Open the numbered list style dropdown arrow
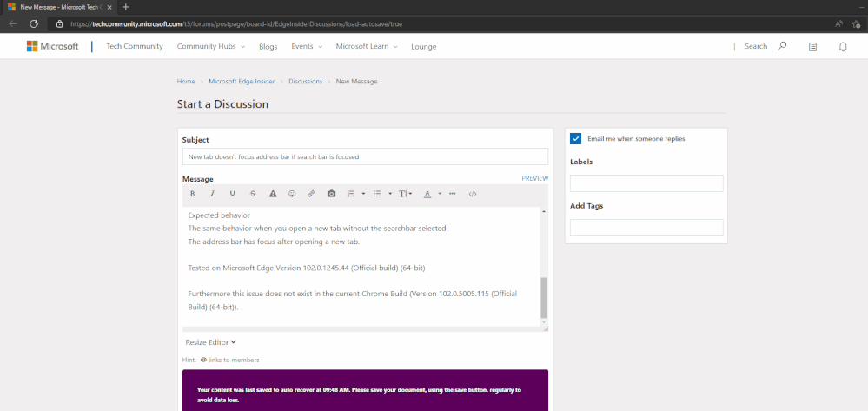 363,194
